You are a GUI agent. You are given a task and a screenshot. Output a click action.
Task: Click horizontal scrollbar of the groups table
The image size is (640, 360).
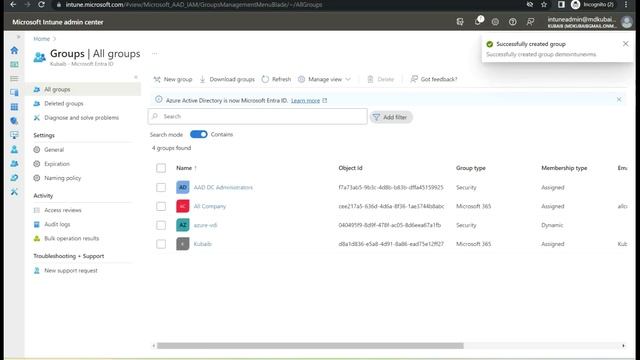click(310, 346)
